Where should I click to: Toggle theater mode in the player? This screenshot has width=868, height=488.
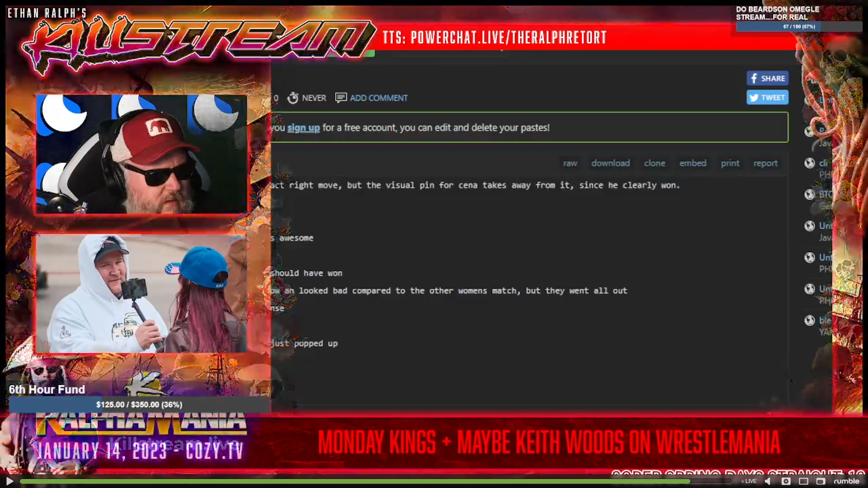point(803,481)
